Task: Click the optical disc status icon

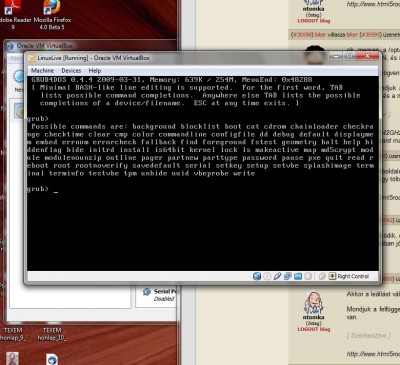Action: pos(267,276)
